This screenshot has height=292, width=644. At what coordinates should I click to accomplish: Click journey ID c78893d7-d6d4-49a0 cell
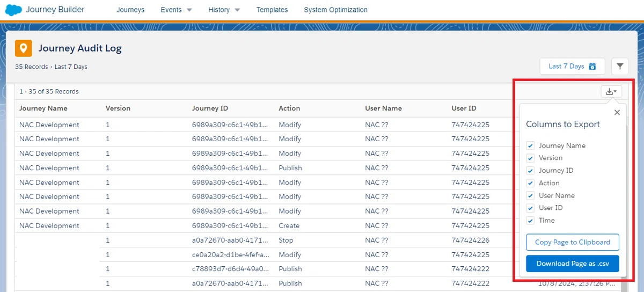231,268
